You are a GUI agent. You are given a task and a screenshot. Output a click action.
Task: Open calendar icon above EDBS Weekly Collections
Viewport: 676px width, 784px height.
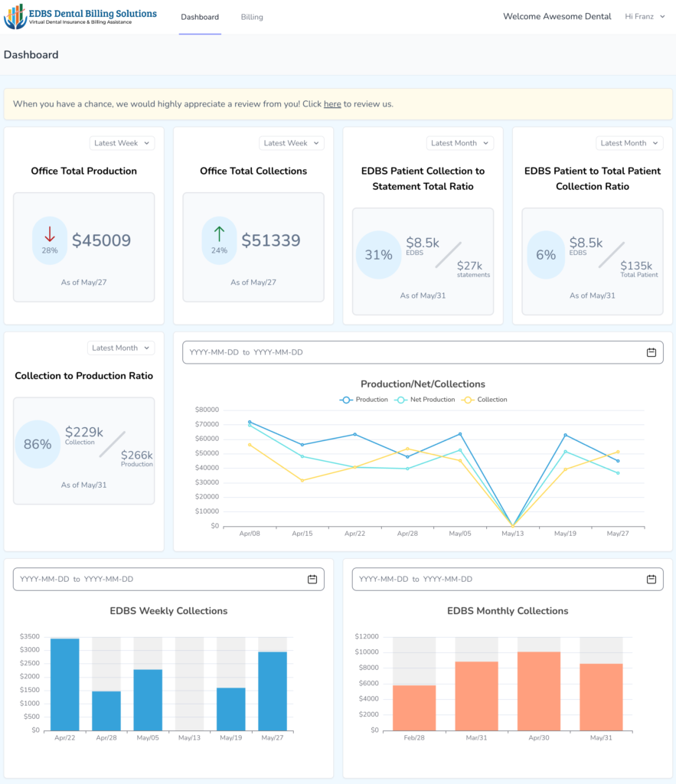point(312,579)
